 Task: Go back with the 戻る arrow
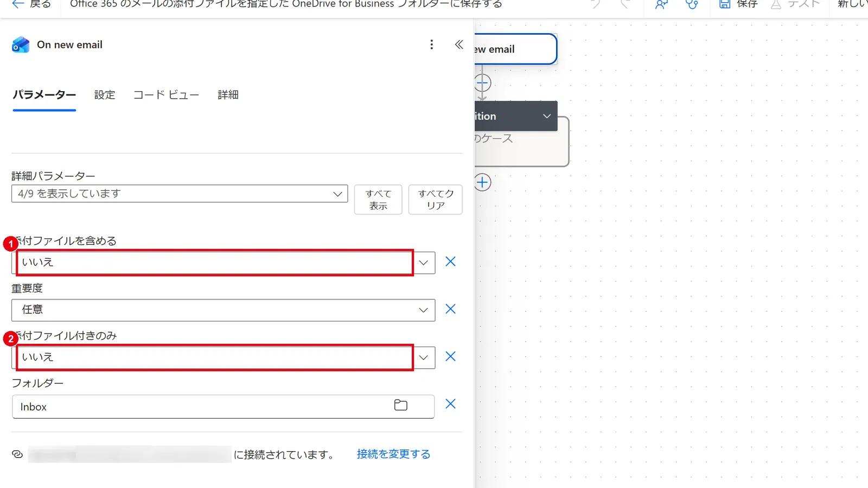pos(31,4)
